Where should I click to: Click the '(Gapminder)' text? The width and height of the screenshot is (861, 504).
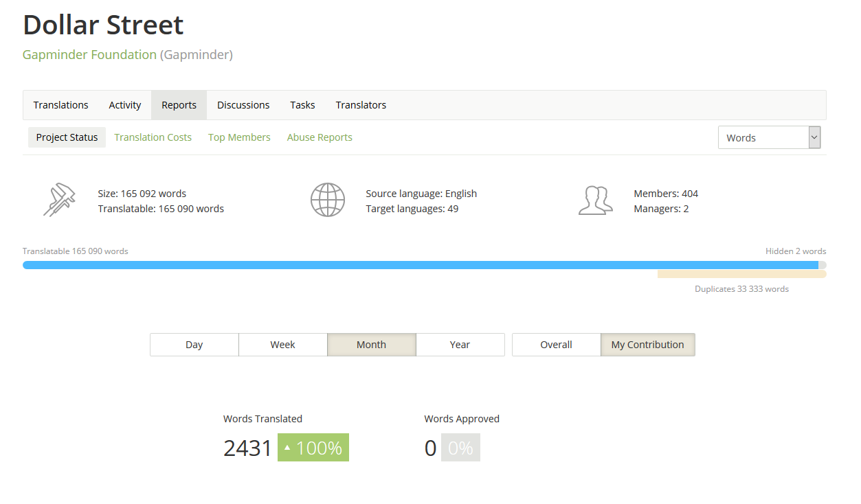pyautogui.click(x=197, y=55)
